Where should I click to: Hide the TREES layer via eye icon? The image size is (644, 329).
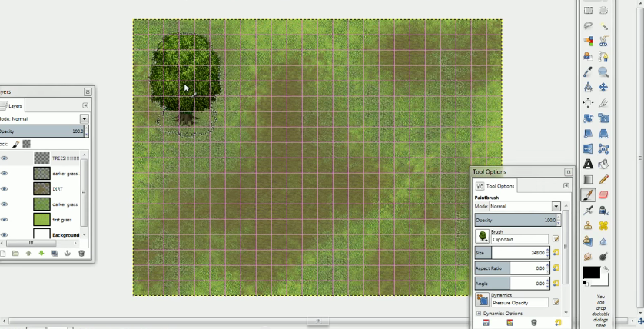pos(4,158)
